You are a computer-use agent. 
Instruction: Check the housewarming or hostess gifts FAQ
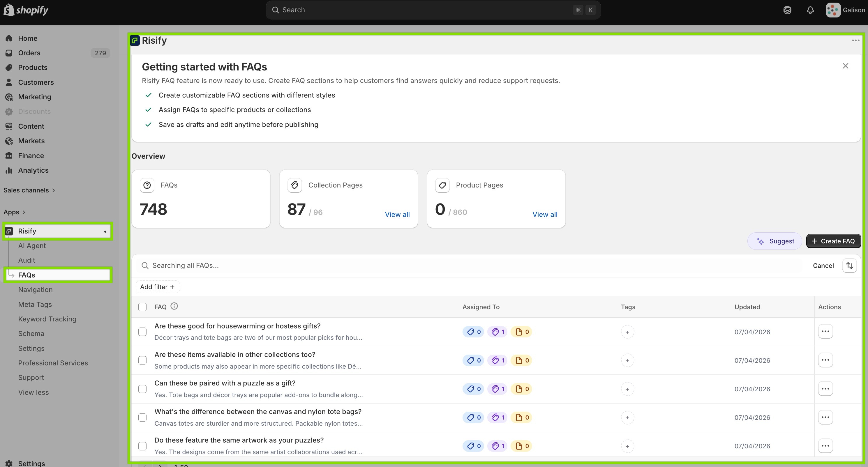coord(142,332)
